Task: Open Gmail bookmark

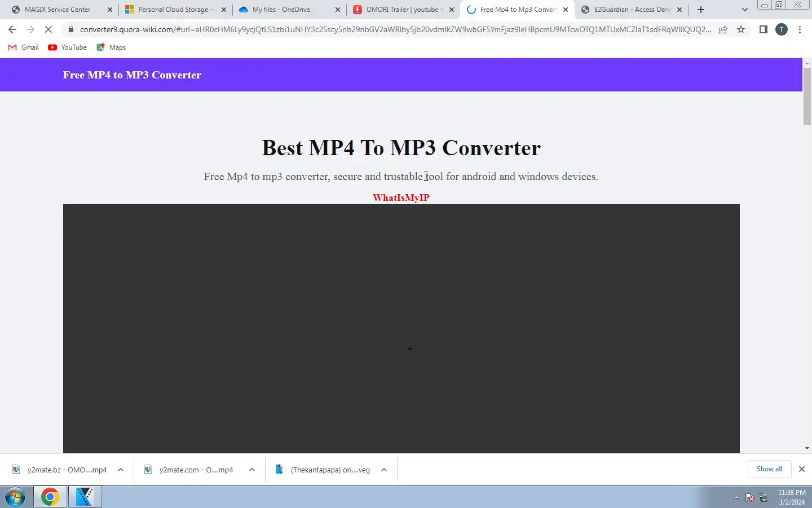Action: [23, 47]
